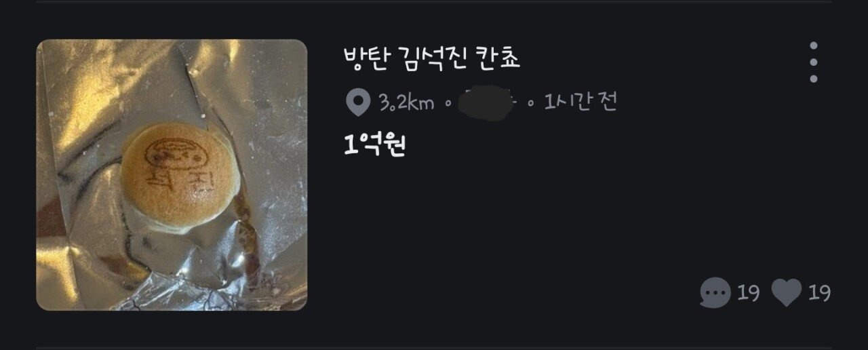The width and height of the screenshot is (868, 350).
Task: Click the 1시간 전 timestamp
Action: pyautogui.click(x=580, y=102)
